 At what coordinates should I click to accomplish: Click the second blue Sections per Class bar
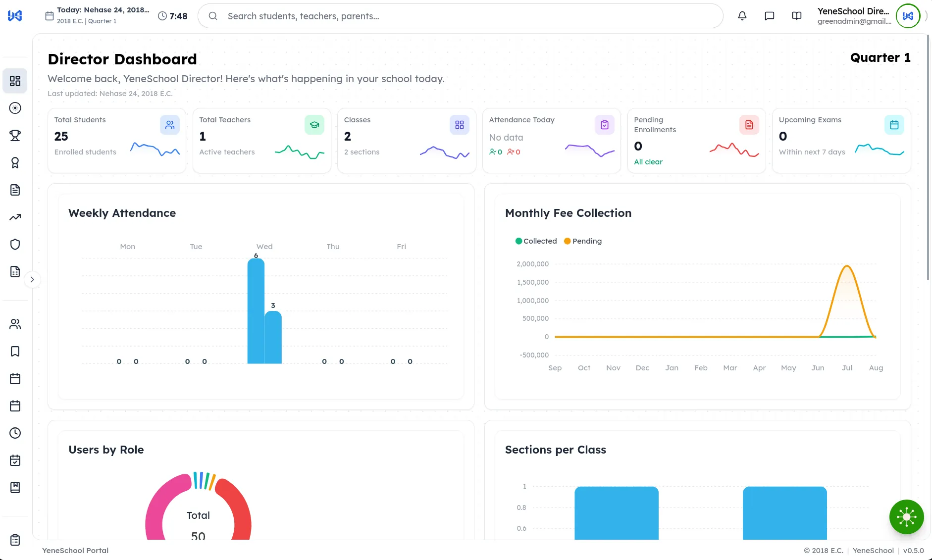[785, 513]
